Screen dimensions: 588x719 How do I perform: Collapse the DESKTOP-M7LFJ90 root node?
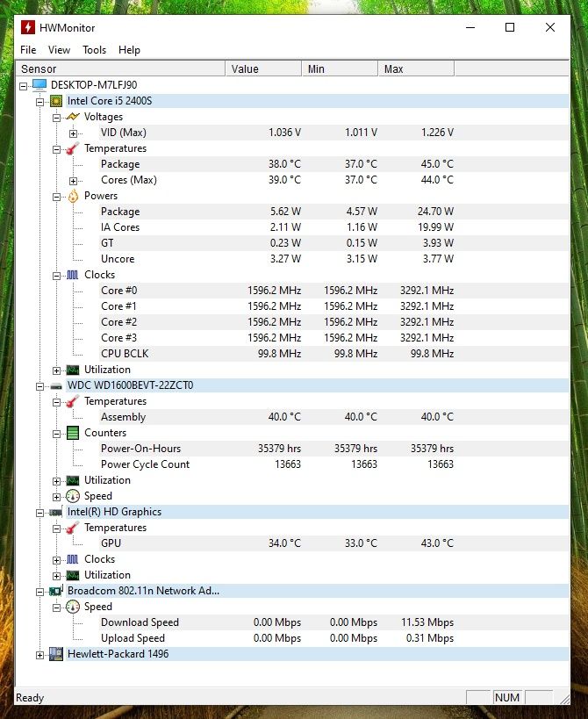(24, 86)
